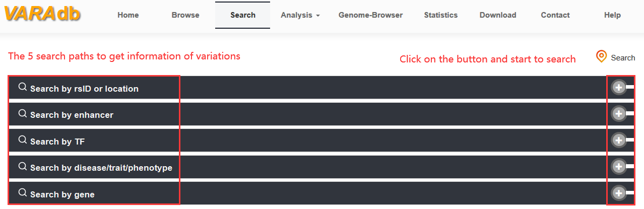Click magnifier icon beside Search by gene
Viewport: 644px width, 209px height.
point(22,193)
